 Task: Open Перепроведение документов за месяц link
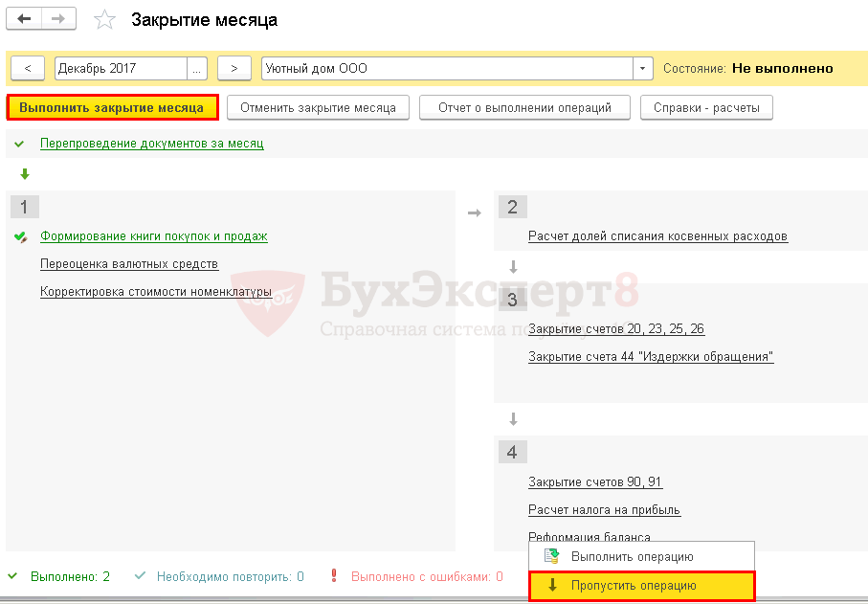pos(151,144)
